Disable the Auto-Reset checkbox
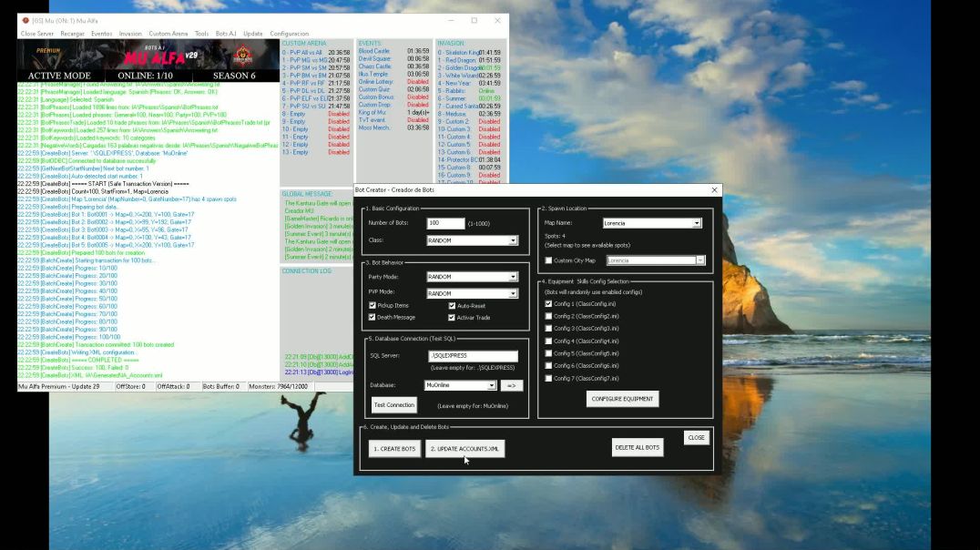 point(452,306)
